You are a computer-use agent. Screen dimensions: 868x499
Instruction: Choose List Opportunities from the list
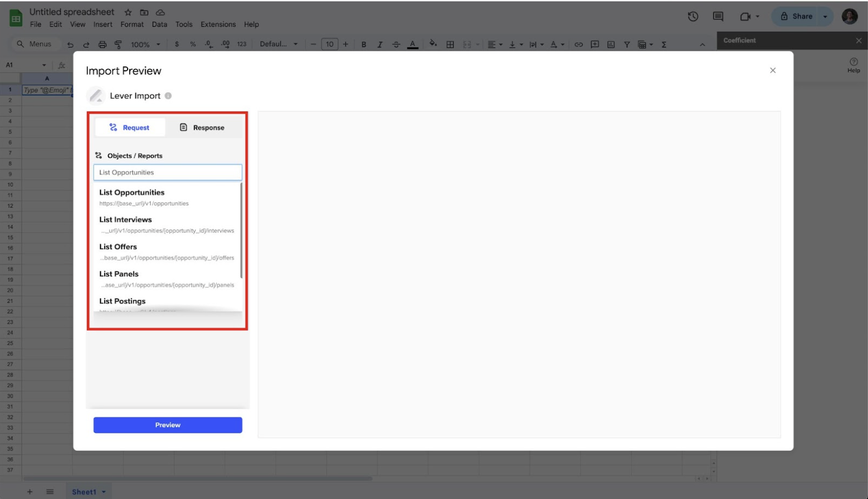167,197
